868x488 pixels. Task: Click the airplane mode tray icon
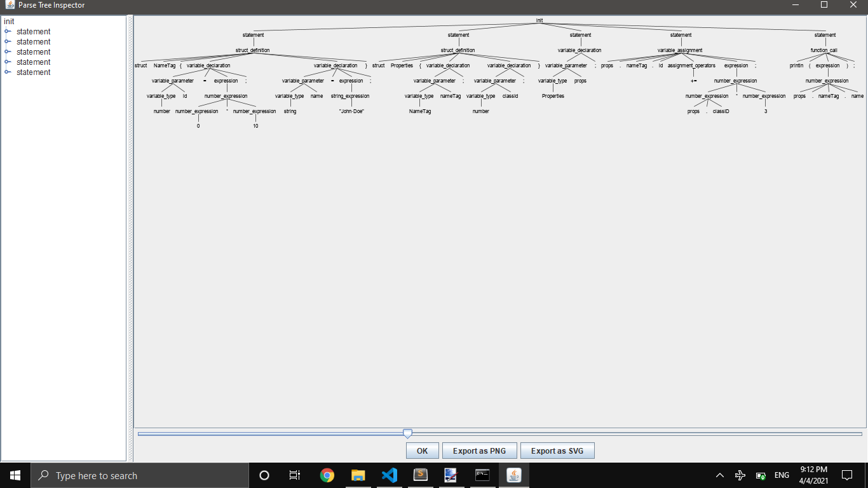click(740, 475)
